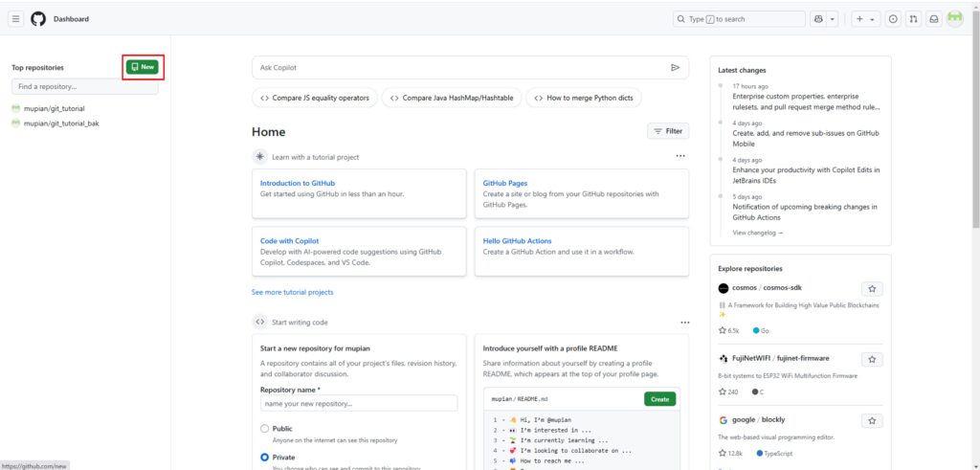980x470 pixels.
Task: Open cosmos / cosmos-sdk repository
Action: pyautogui.click(x=767, y=288)
